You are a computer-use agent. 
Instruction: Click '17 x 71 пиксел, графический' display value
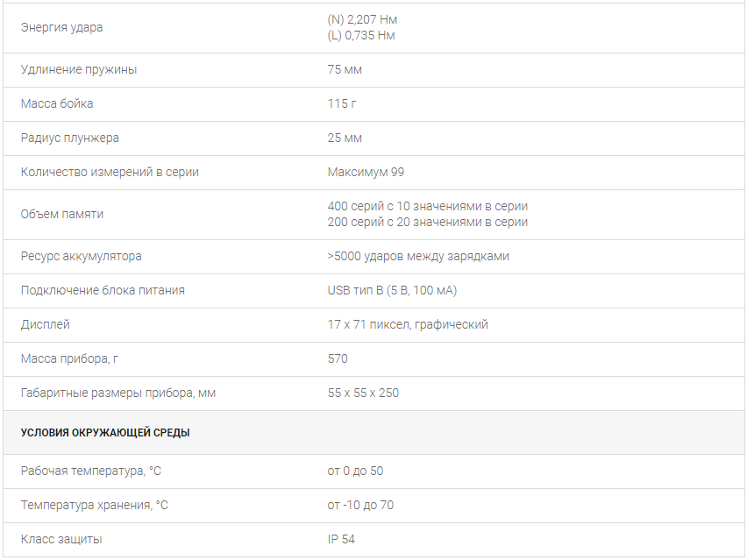(x=408, y=325)
